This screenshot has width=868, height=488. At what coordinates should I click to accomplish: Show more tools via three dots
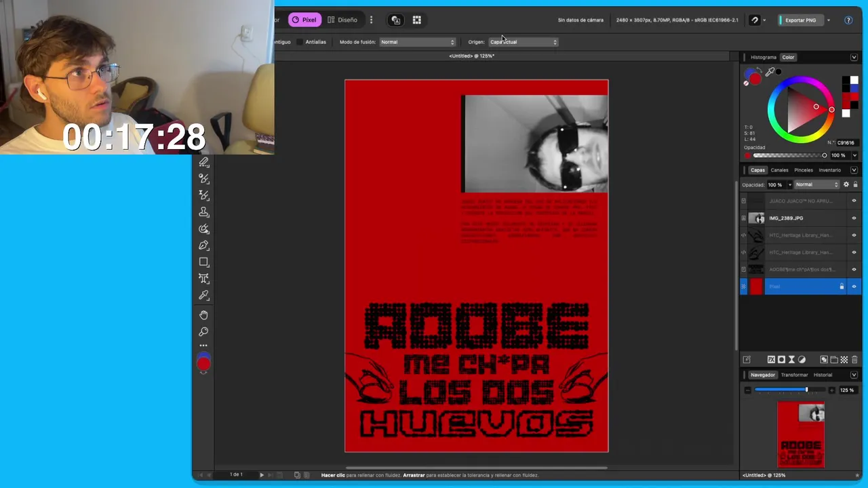[203, 346]
